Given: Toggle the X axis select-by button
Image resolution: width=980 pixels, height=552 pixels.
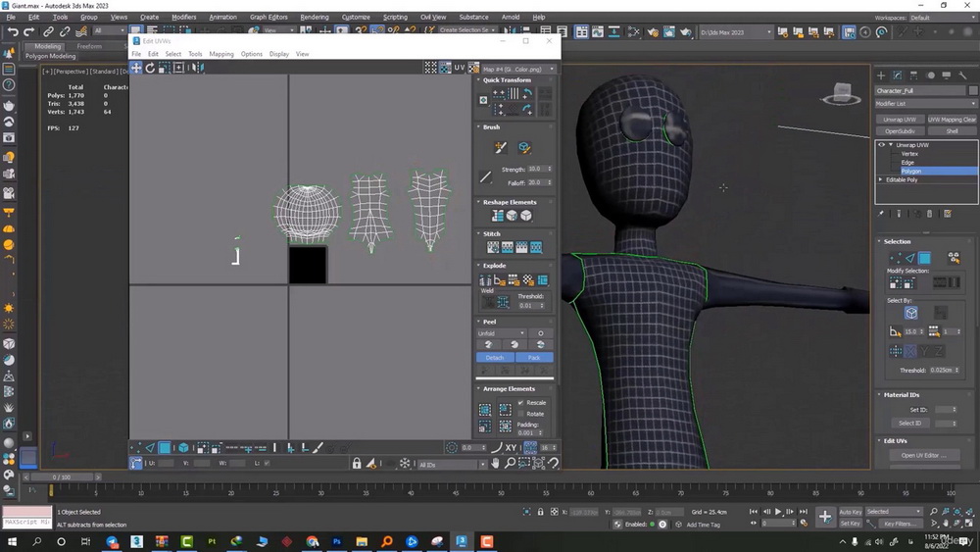Looking at the screenshot, I should coord(910,351).
